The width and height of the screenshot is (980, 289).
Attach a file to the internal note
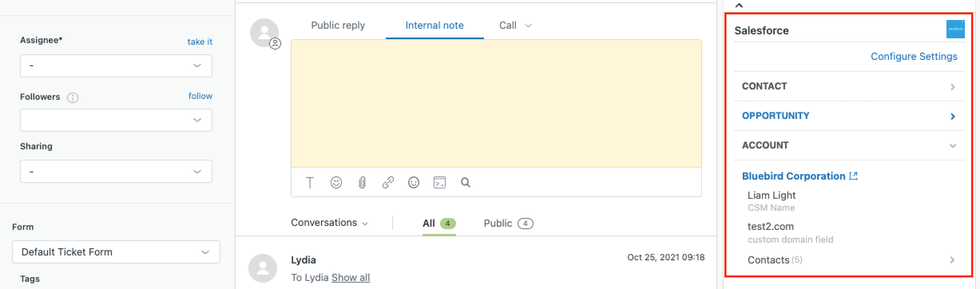(362, 183)
